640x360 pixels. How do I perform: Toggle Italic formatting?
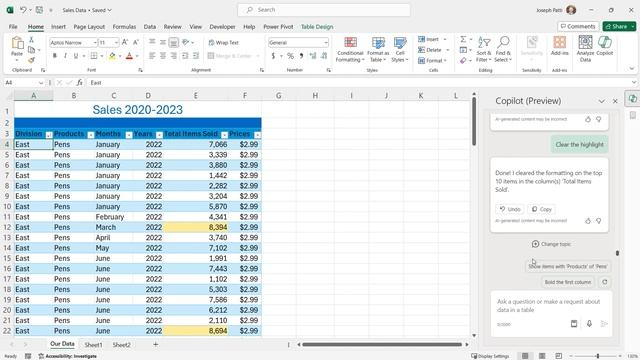pyautogui.click(x=65, y=56)
